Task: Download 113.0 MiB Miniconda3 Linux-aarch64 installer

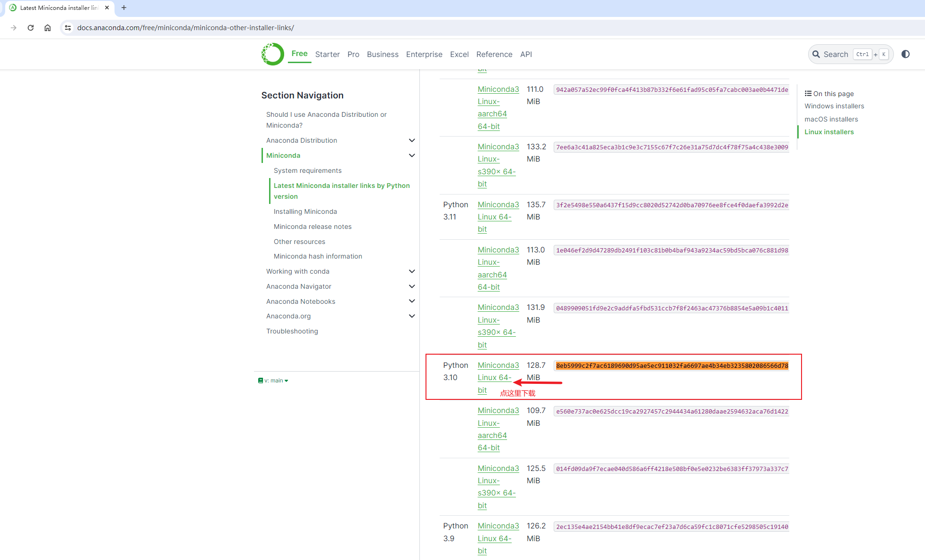Action: point(498,268)
